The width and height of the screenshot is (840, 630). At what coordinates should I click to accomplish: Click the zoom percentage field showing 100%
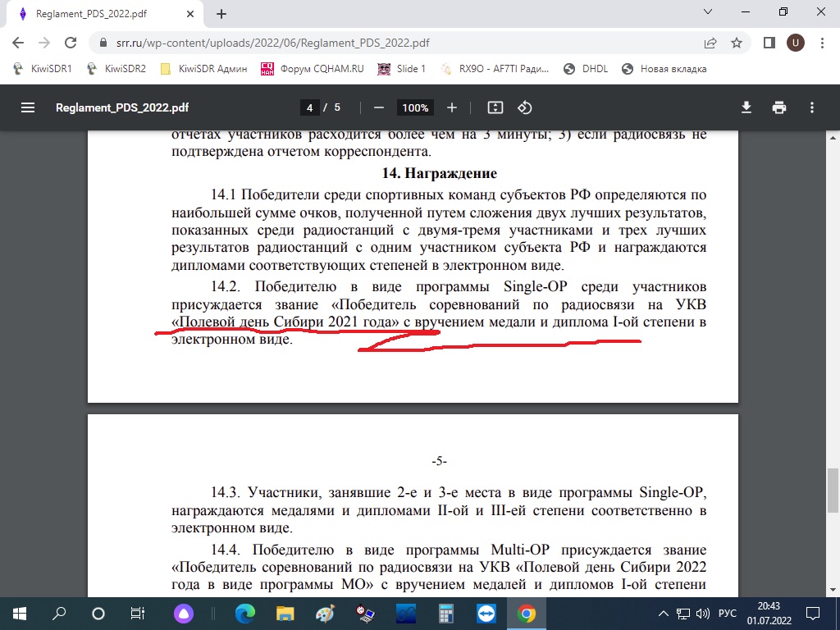point(415,107)
